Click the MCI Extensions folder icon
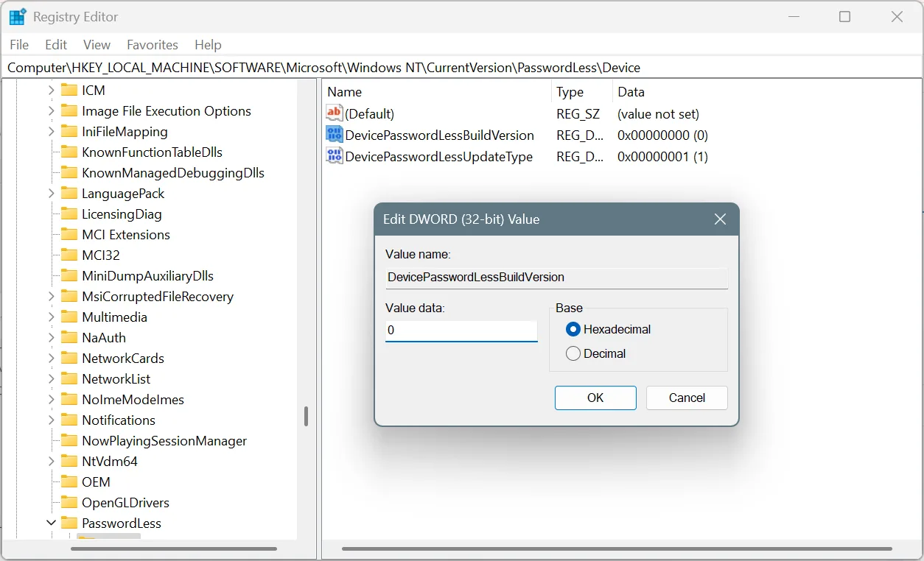The height and width of the screenshot is (561, 924). 69,234
